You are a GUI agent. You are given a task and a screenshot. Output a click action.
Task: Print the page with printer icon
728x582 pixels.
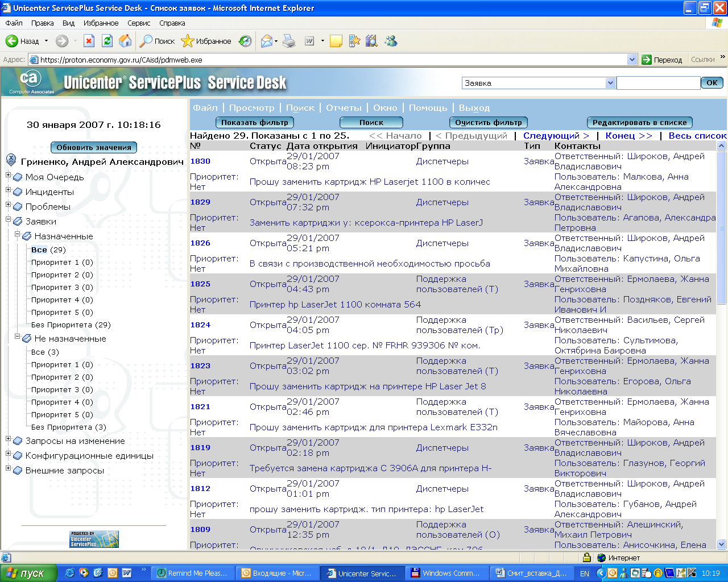[x=289, y=41]
